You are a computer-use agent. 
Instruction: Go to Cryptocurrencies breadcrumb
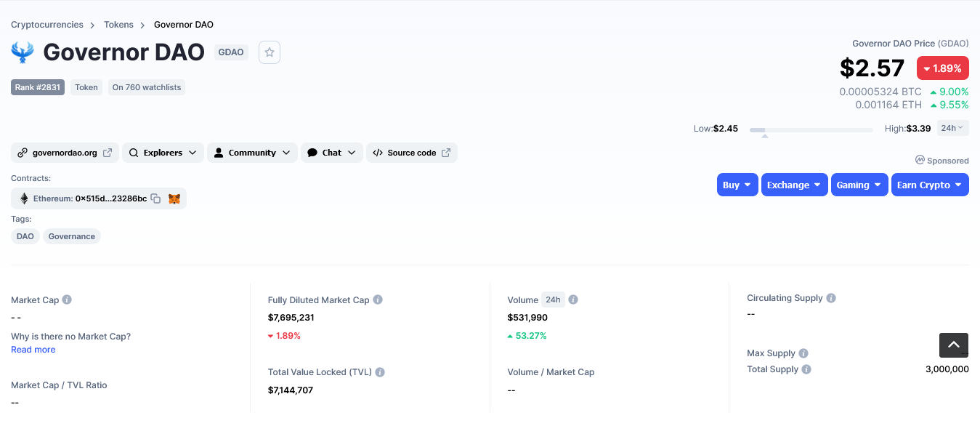tap(47, 25)
